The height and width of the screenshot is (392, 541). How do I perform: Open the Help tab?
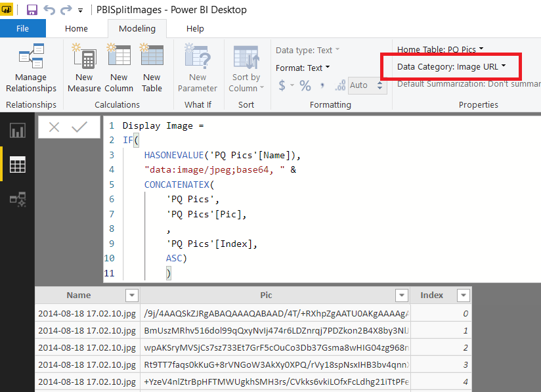195,28
